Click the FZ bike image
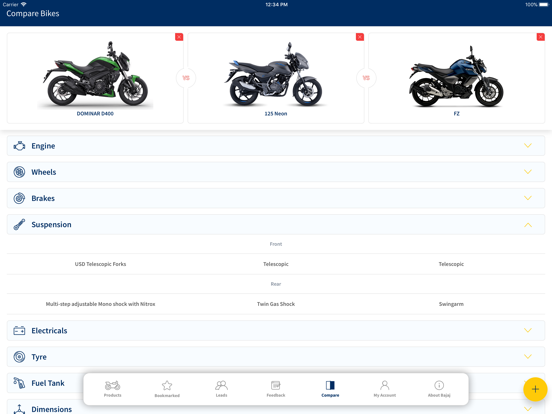Screen dimensions: 552x414 456,77
